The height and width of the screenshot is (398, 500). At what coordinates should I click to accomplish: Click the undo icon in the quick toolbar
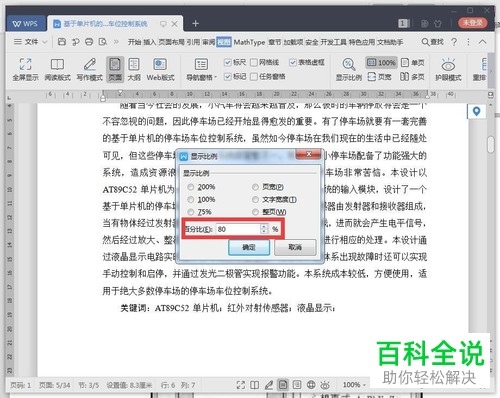point(76,42)
